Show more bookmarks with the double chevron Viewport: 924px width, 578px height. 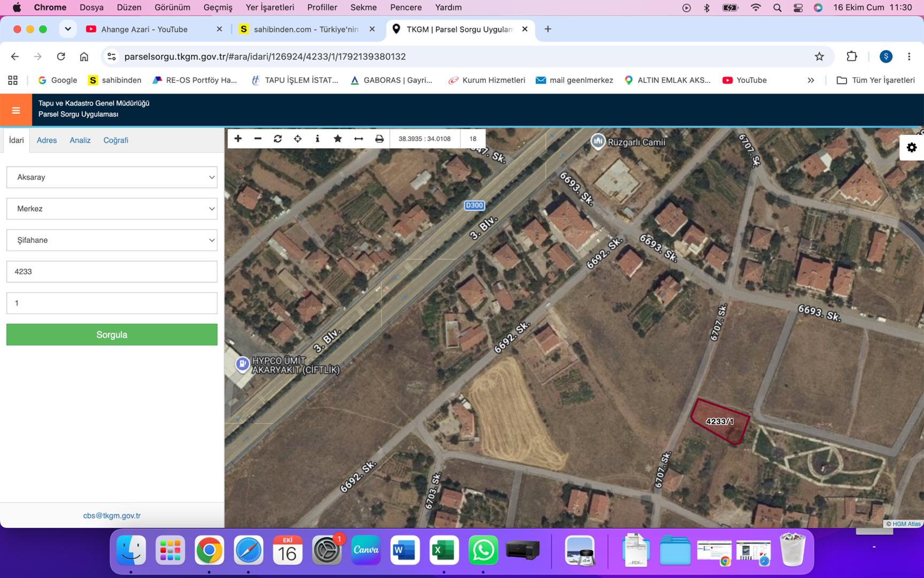coord(811,80)
